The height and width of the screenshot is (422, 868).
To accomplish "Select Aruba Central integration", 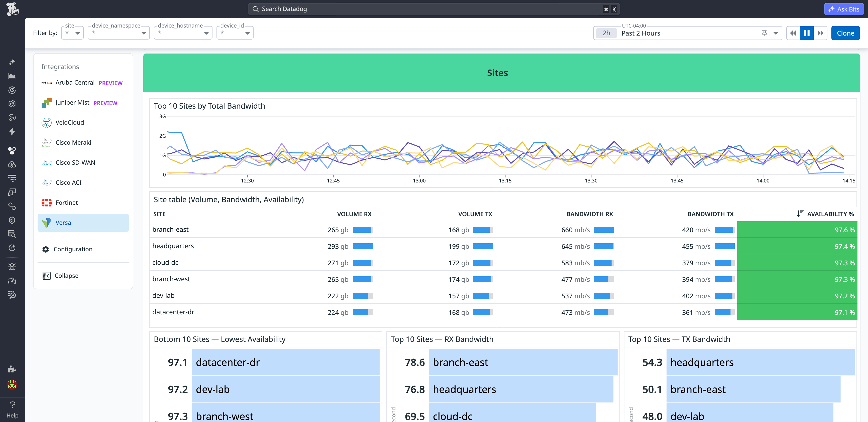I will [83, 82].
